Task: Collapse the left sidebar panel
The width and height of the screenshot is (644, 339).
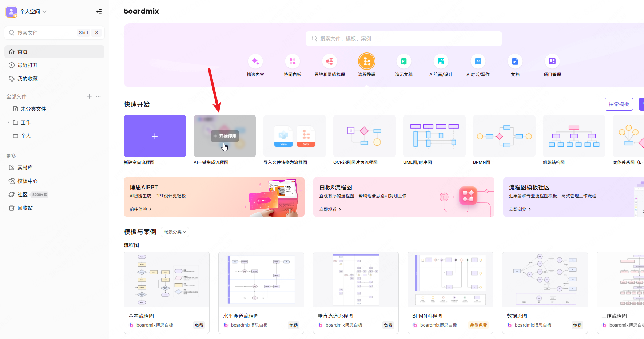Action: [99, 12]
